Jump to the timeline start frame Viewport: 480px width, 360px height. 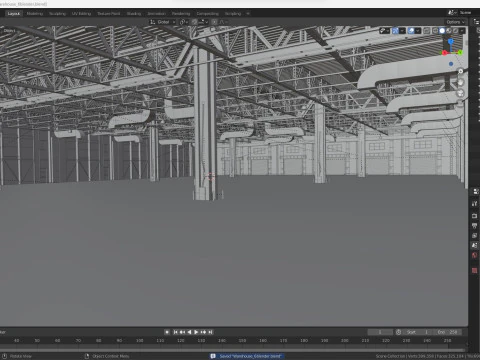[175, 332]
